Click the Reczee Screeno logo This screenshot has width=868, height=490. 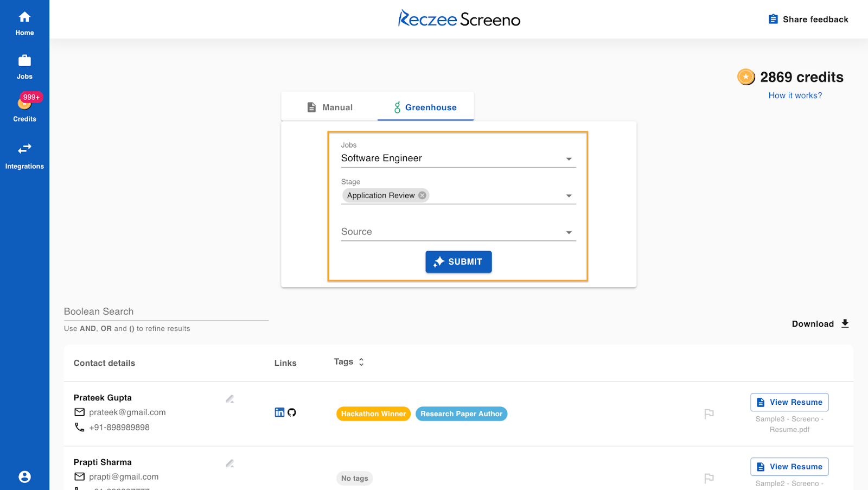click(459, 19)
